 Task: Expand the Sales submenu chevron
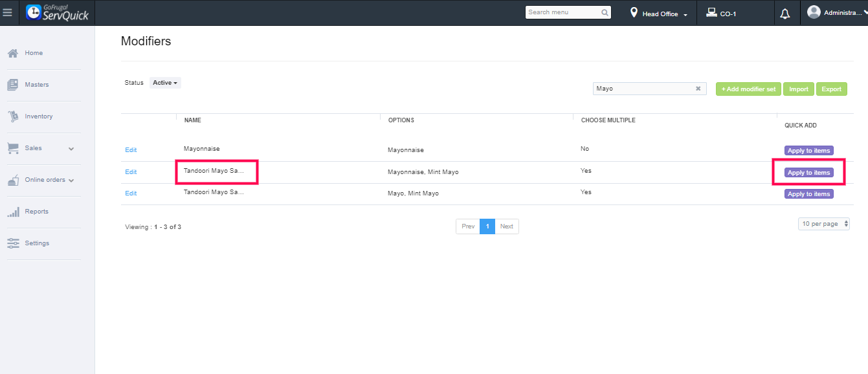tap(71, 149)
